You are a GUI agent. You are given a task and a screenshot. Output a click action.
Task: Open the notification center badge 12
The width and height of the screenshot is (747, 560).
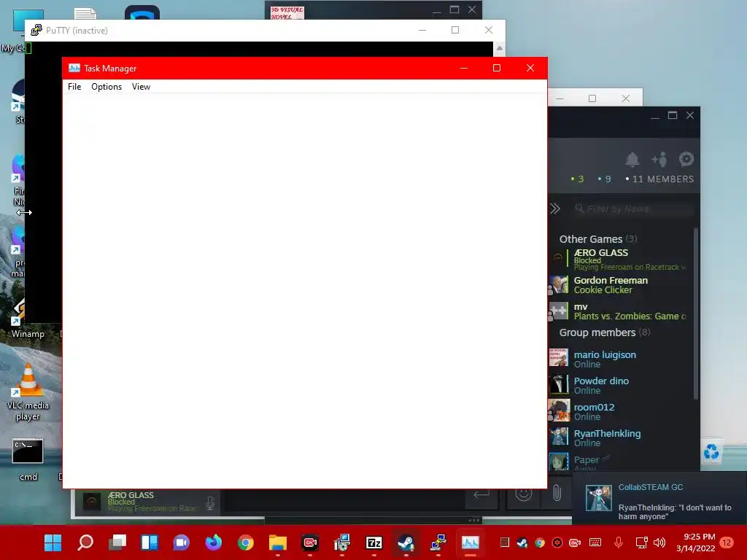[727, 542]
